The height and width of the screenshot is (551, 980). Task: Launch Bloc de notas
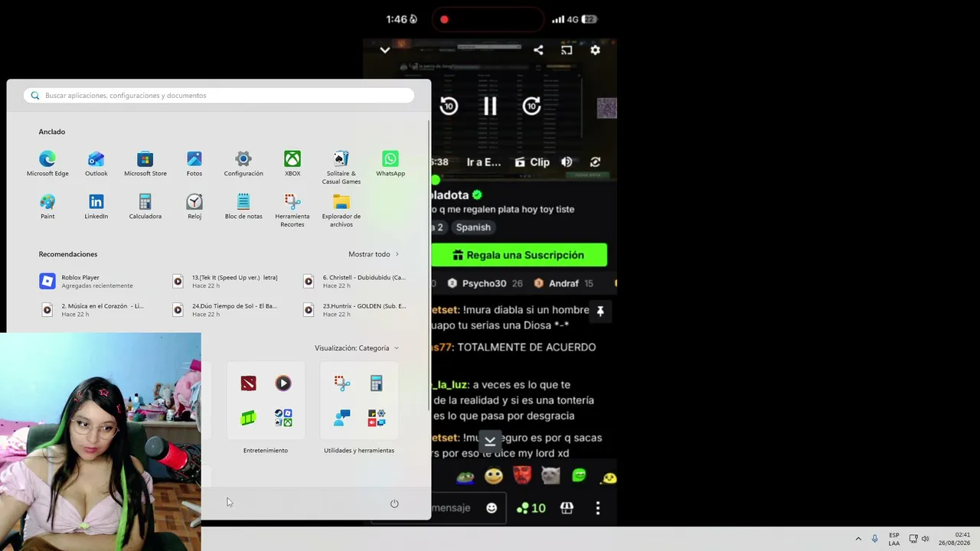coord(243,207)
